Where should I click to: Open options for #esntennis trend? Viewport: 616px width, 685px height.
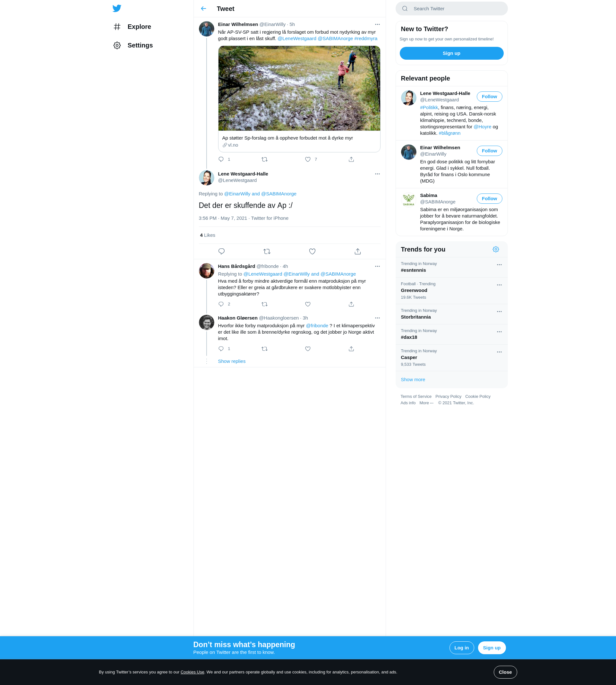coord(499,265)
